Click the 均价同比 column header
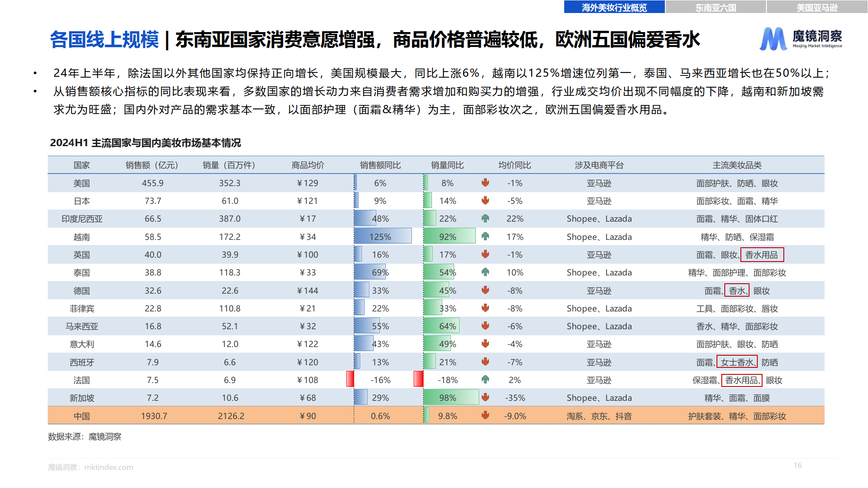The width and height of the screenshot is (868, 488). (x=515, y=165)
